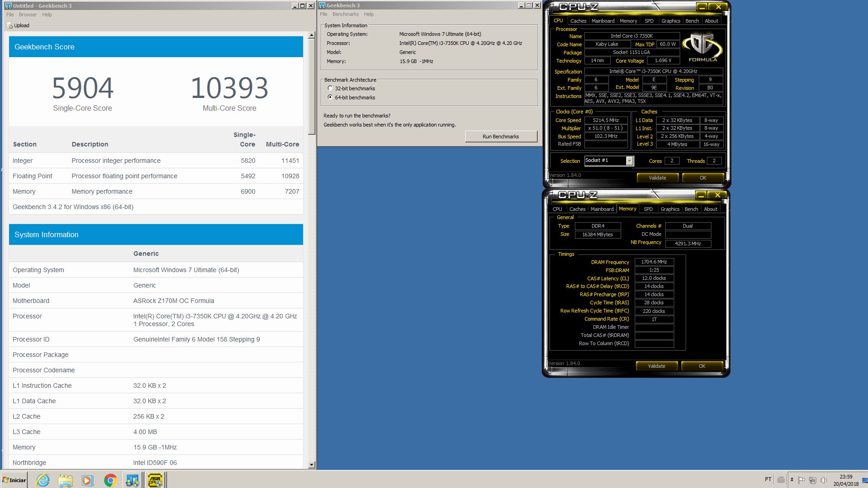The width and height of the screenshot is (868, 488).
Task: Click OK in upper CPU-Z window
Action: (703, 178)
